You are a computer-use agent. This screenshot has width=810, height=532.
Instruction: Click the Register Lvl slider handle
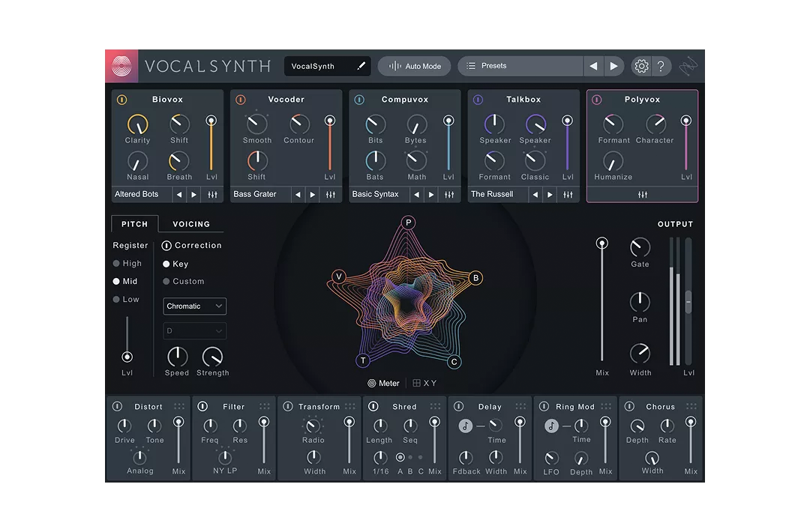[127, 357]
